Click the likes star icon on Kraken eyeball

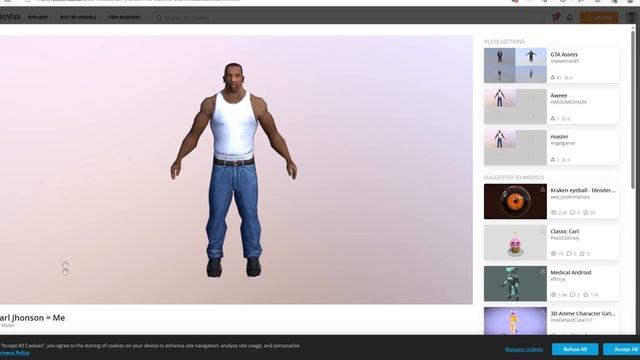tap(586, 213)
